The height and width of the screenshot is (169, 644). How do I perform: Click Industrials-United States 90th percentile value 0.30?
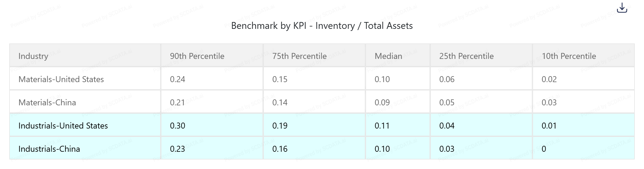pos(178,126)
